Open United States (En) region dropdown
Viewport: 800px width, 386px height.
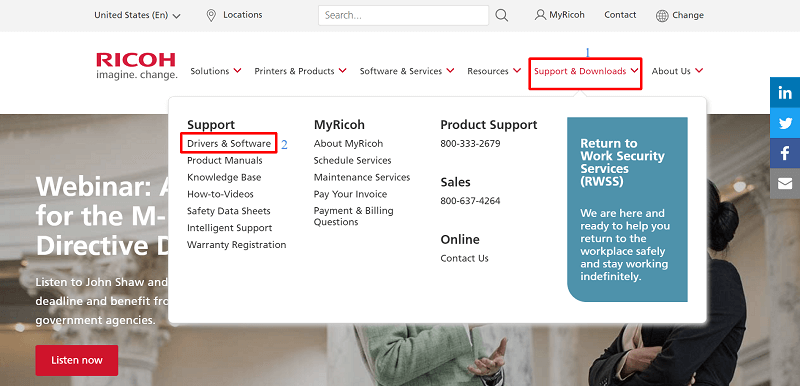(137, 15)
